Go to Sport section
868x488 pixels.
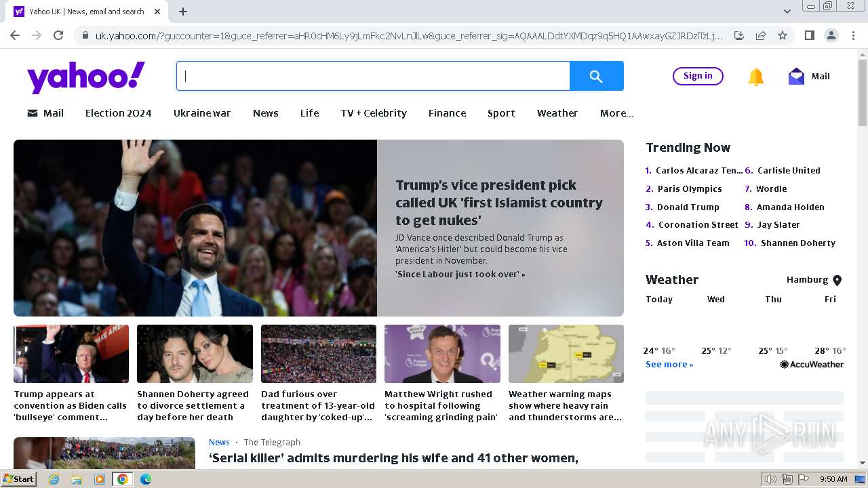(501, 113)
